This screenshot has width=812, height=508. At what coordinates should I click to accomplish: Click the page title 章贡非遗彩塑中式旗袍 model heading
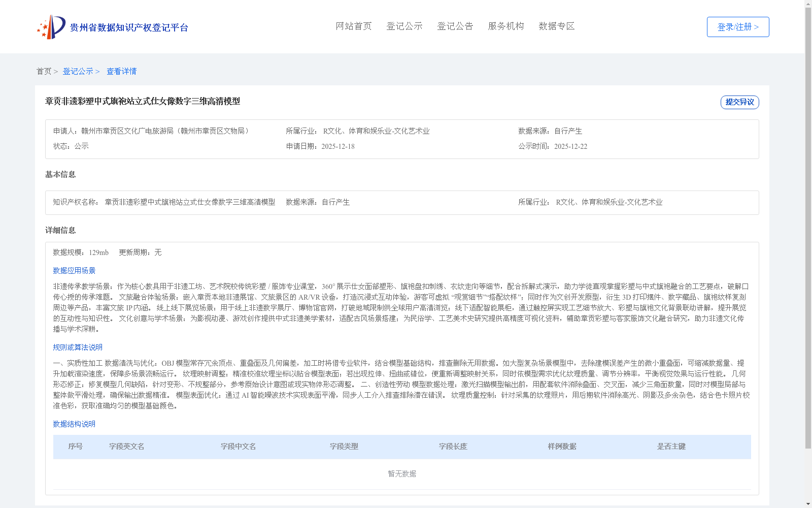[143, 101]
